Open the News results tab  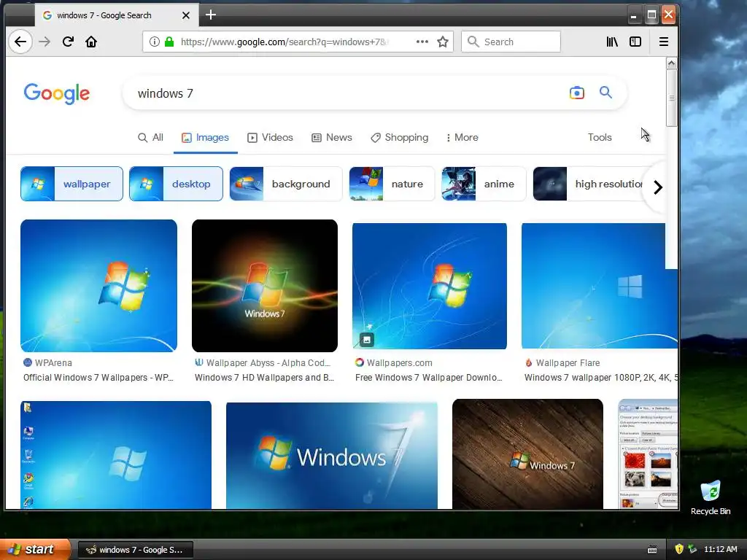(x=332, y=138)
